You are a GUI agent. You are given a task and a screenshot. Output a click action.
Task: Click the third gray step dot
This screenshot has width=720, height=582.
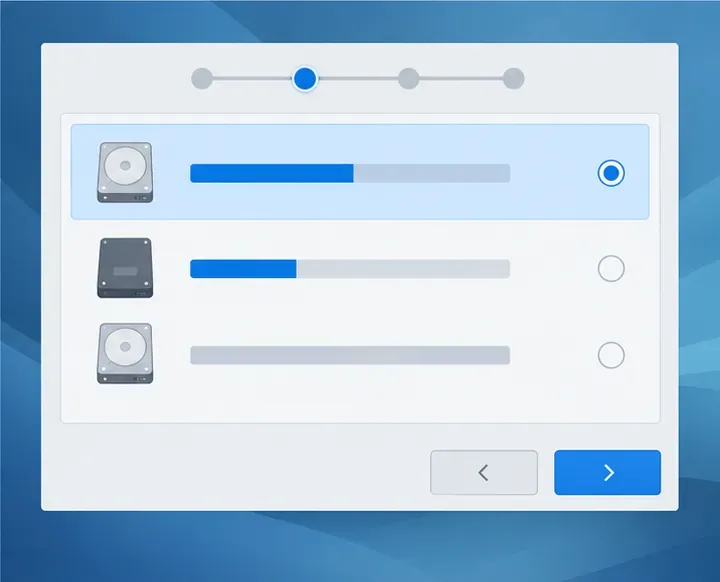pos(408,79)
